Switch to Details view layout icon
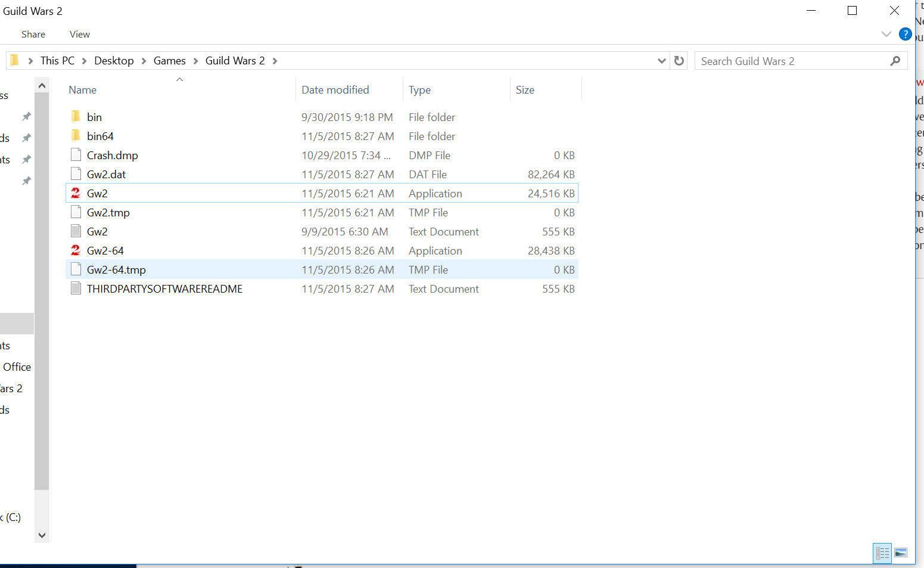The width and height of the screenshot is (924, 568). coord(882,553)
